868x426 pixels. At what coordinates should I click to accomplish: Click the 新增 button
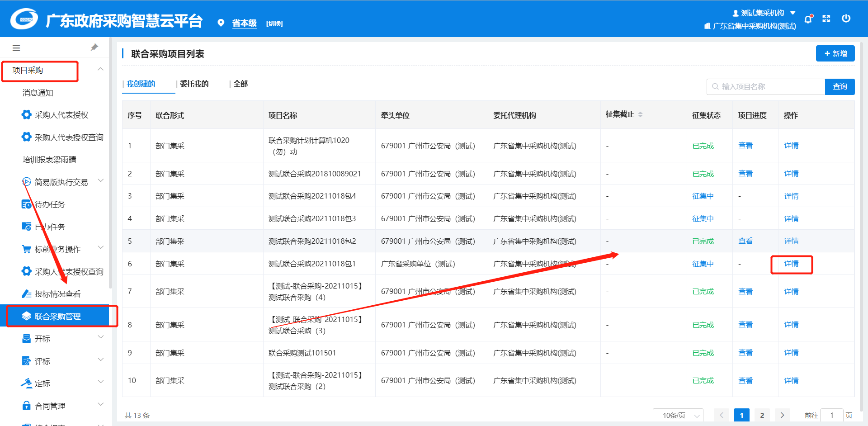tap(835, 53)
